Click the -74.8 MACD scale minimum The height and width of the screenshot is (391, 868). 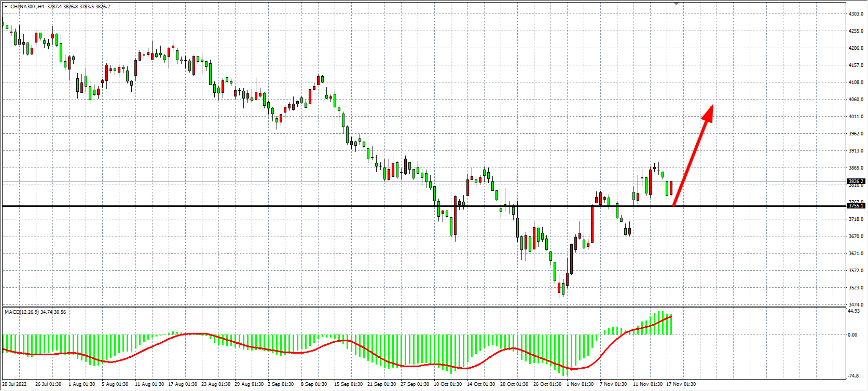pos(853,376)
